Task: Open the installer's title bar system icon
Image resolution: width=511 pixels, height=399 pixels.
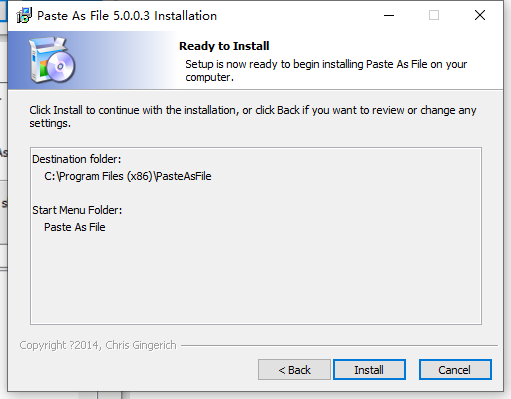Action: [x=24, y=16]
